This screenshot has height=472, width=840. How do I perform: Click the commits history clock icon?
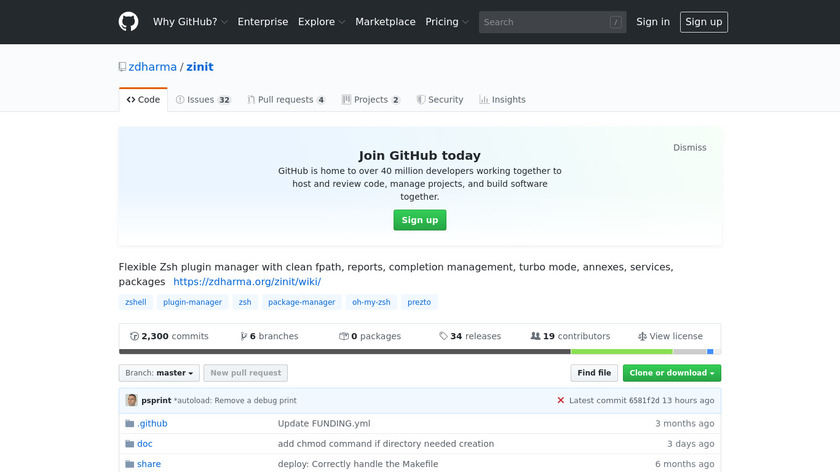[134, 336]
